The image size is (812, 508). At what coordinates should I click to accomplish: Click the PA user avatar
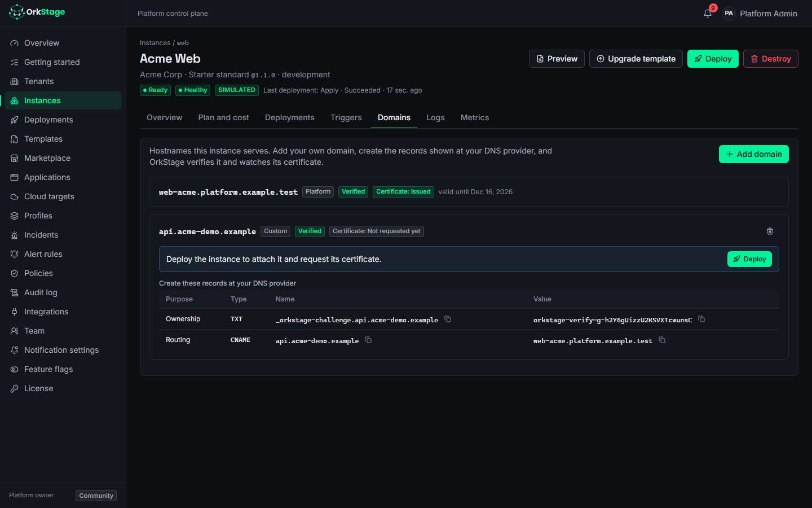(x=729, y=14)
